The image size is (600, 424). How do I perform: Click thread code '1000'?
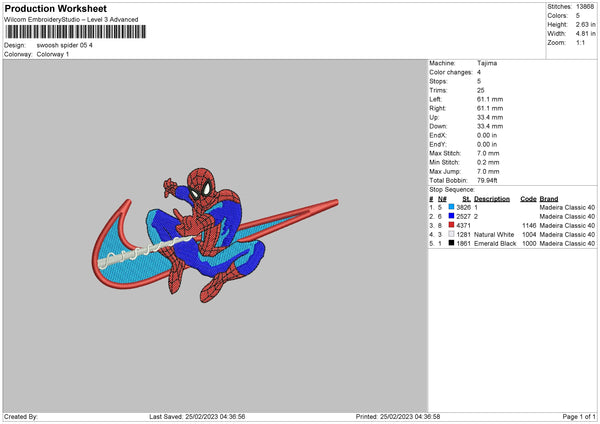pyautogui.click(x=529, y=243)
